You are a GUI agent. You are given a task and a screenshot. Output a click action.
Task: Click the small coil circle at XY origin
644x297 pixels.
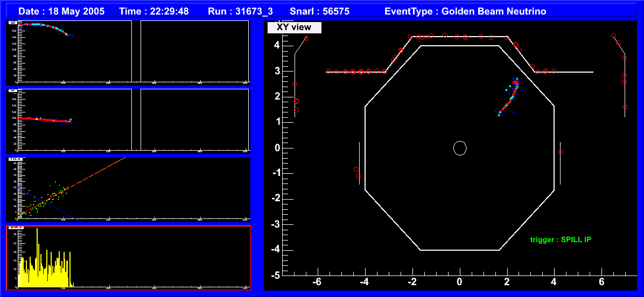pos(459,148)
